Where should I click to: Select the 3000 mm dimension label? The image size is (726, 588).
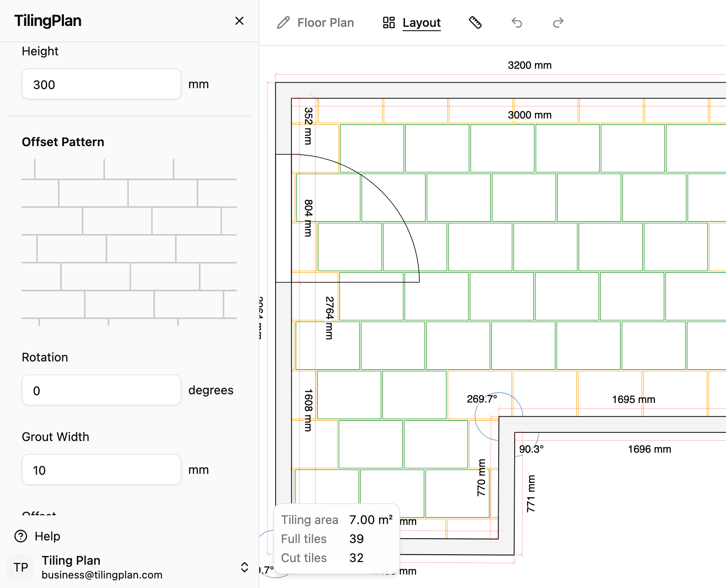click(530, 115)
